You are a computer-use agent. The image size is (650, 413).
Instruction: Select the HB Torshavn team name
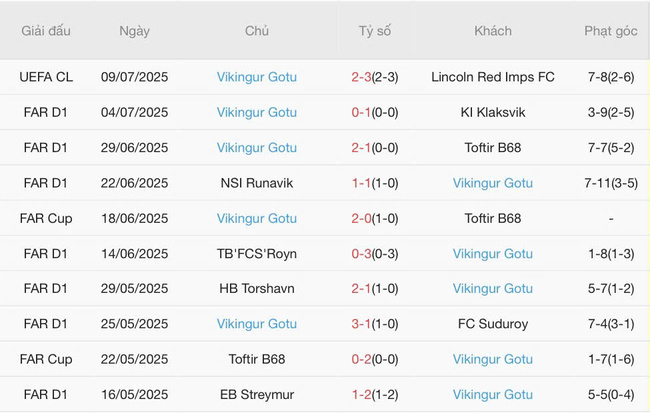pos(257,289)
